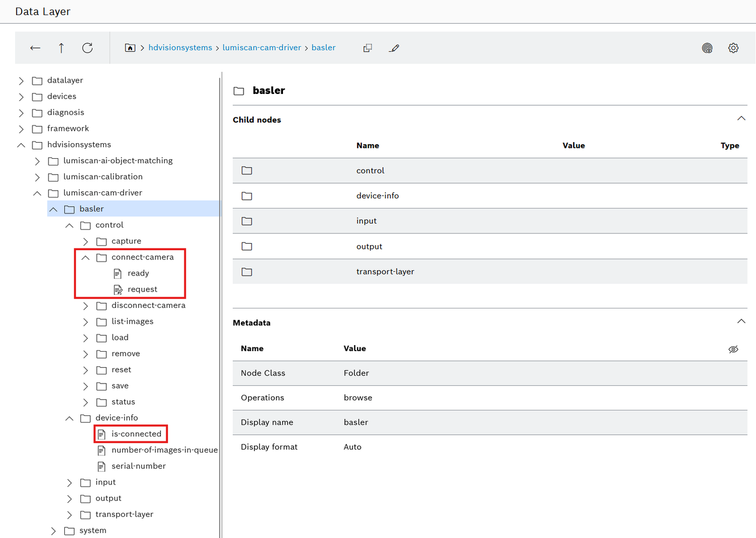This screenshot has height=538, width=756.
Task: Select the load folder in tree
Action: click(x=120, y=338)
